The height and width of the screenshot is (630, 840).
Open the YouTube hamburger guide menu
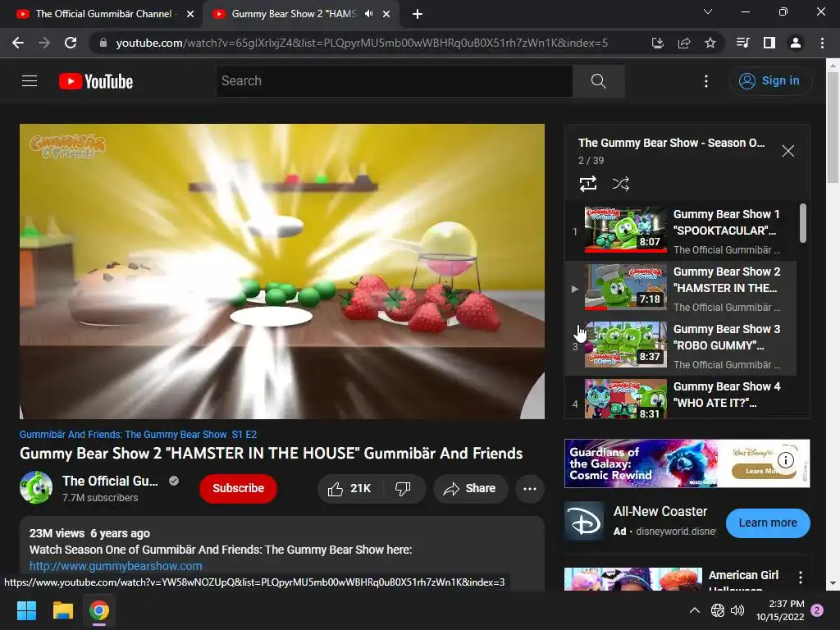30,81
